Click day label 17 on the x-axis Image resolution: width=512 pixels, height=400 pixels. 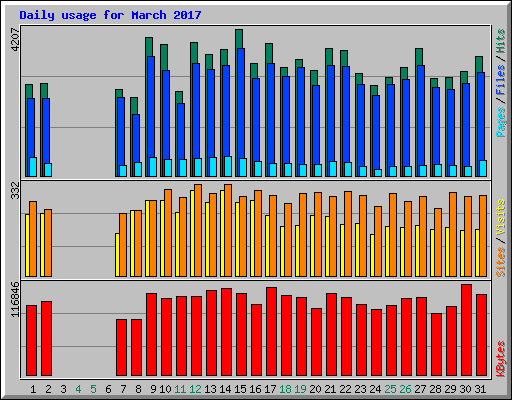pos(270,389)
